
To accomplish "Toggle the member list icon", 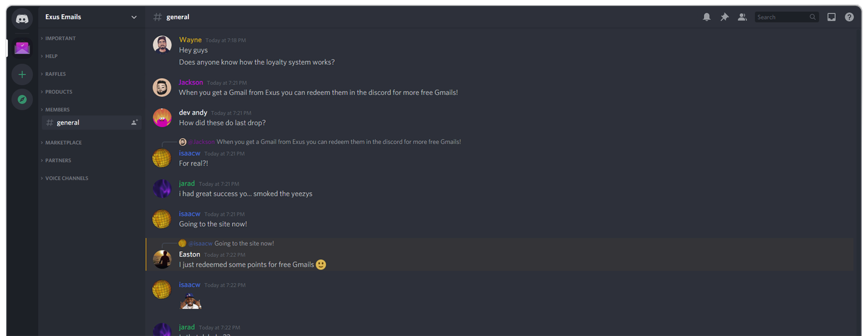I will tap(742, 17).
